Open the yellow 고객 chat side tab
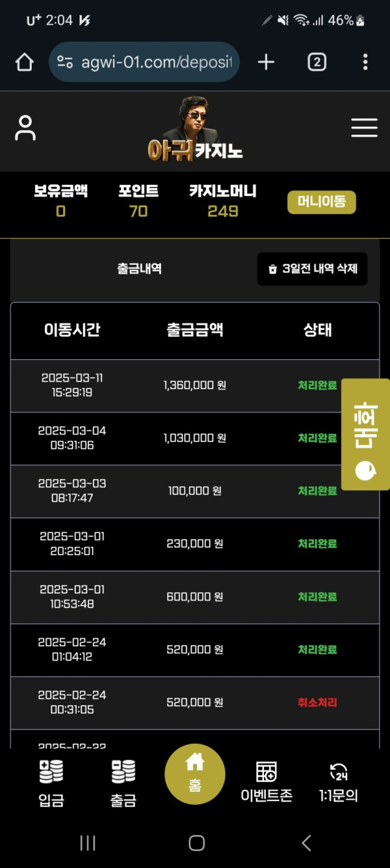The image size is (390, 868). (365, 434)
